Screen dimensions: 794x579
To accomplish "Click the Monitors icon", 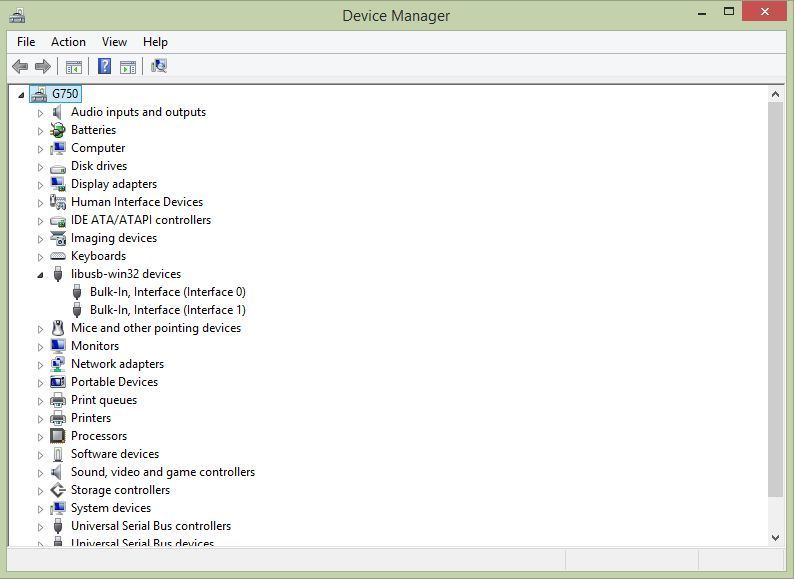I will pyautogui.click(x=58, y=346).
